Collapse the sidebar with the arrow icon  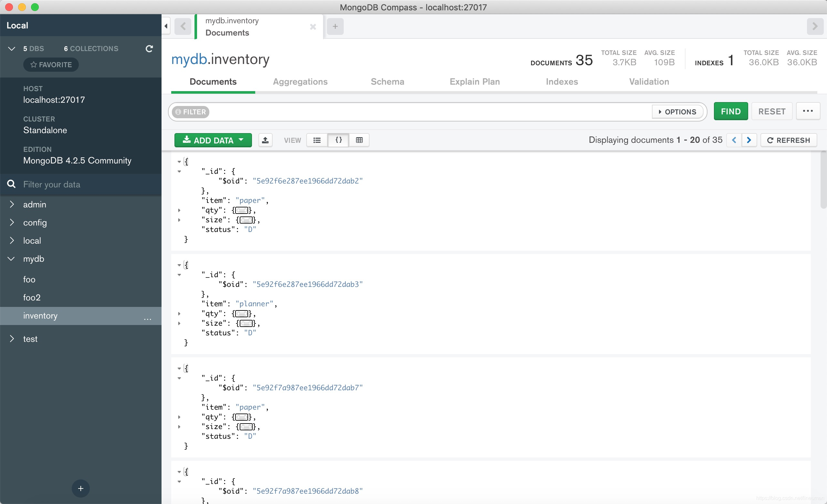pyautogui.click(x=166, y=26)
